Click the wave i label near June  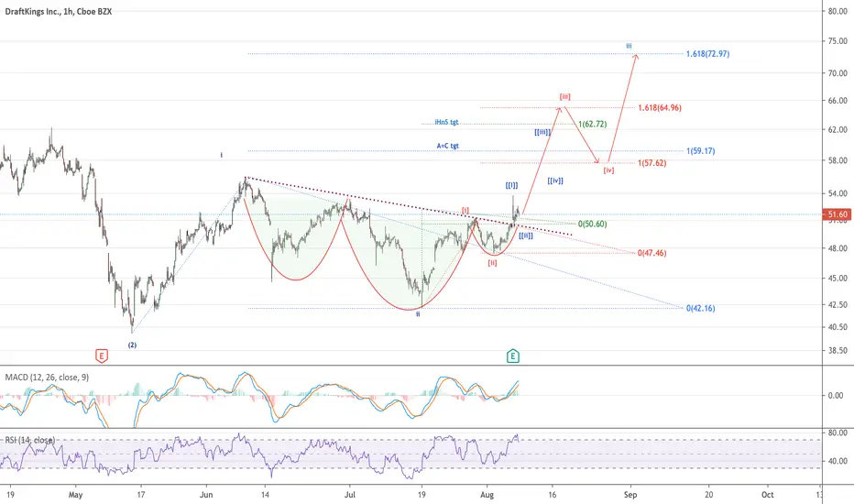click(x=221, y=155)
